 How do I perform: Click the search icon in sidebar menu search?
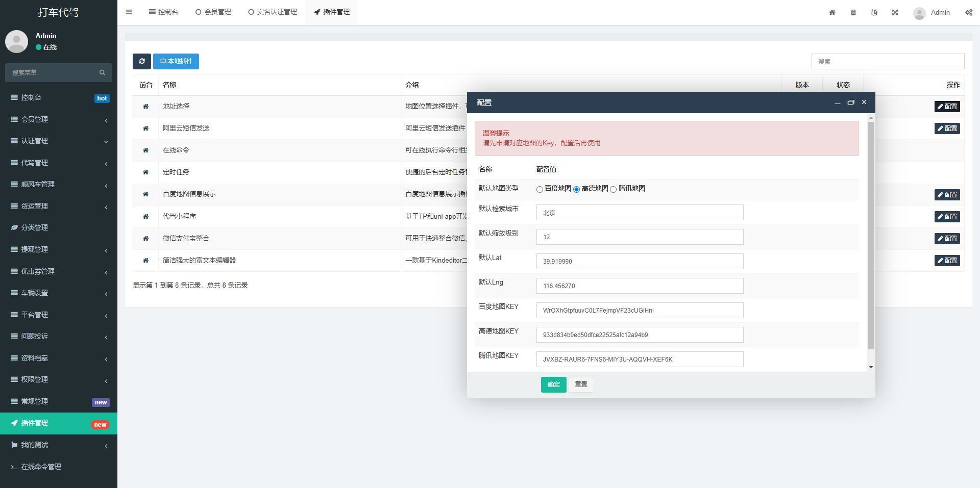point(102,73)
